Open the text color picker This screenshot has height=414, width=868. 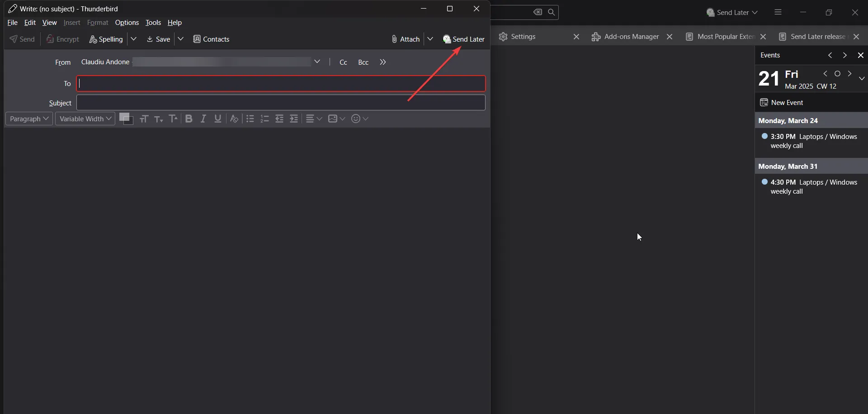click(127, 119)
